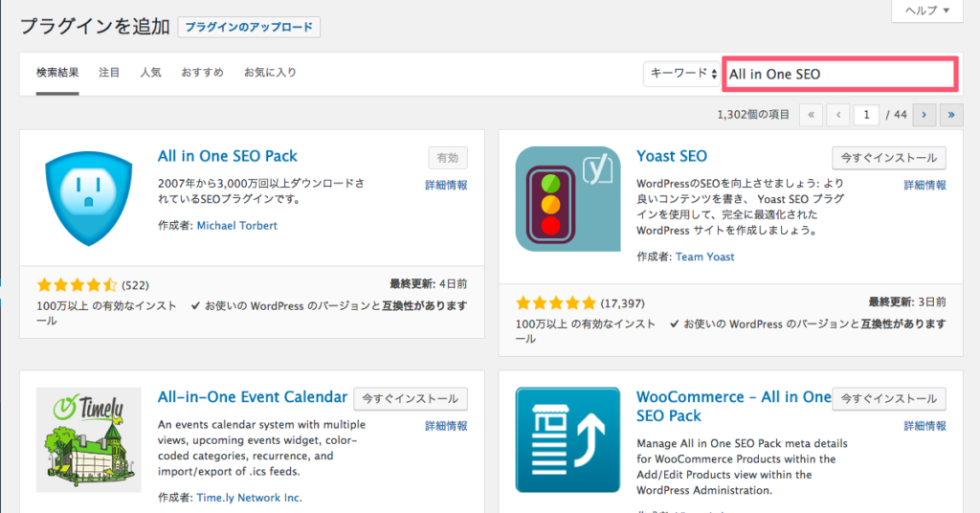Open the All in One SEO Pack title link

tap(228, 156)
